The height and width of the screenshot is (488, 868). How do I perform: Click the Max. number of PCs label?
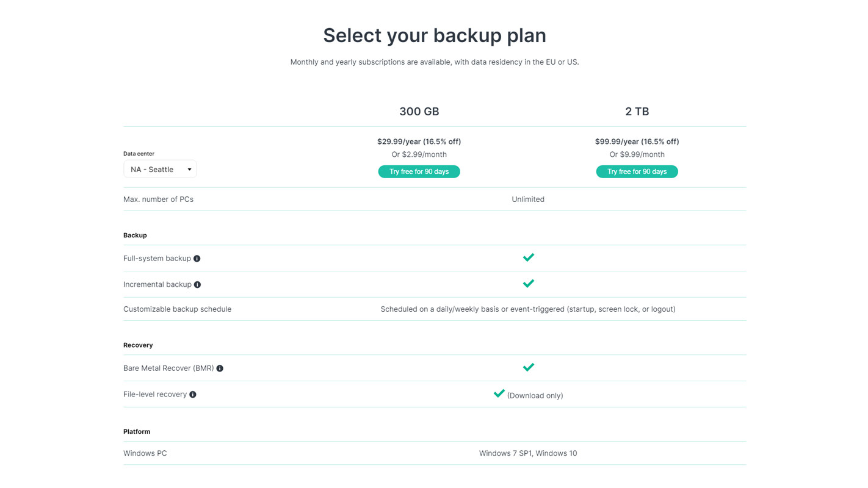click(x=158, y=199)
